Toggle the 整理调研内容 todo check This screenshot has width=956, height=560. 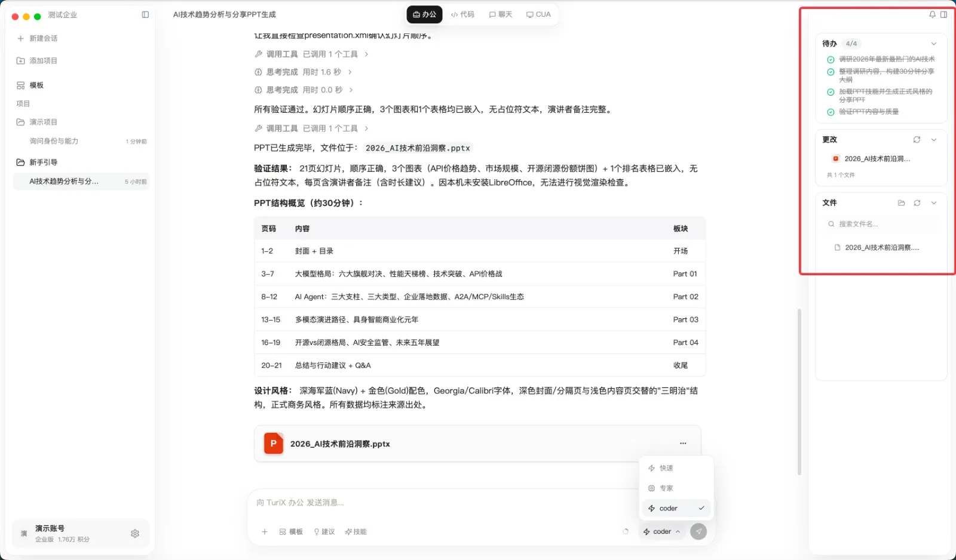[x=831, y=72]
